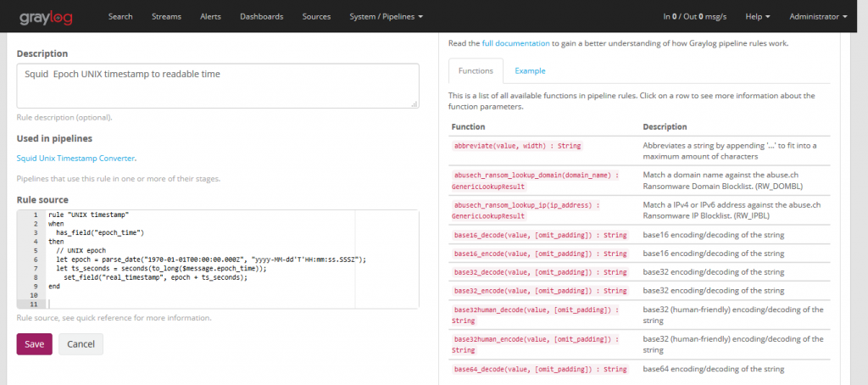Image resolution: width=868 pixels, height=385 pixels.
Task: Cancel editing the rule
Action: click(81, 344)
